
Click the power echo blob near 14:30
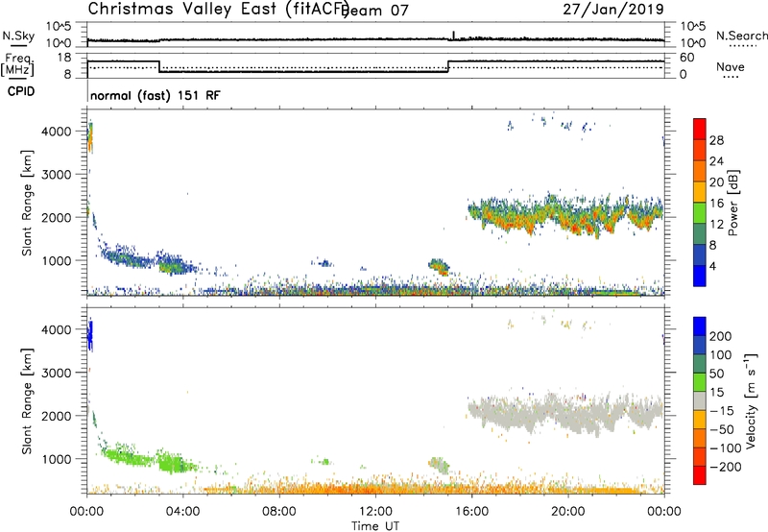(439, 267)
